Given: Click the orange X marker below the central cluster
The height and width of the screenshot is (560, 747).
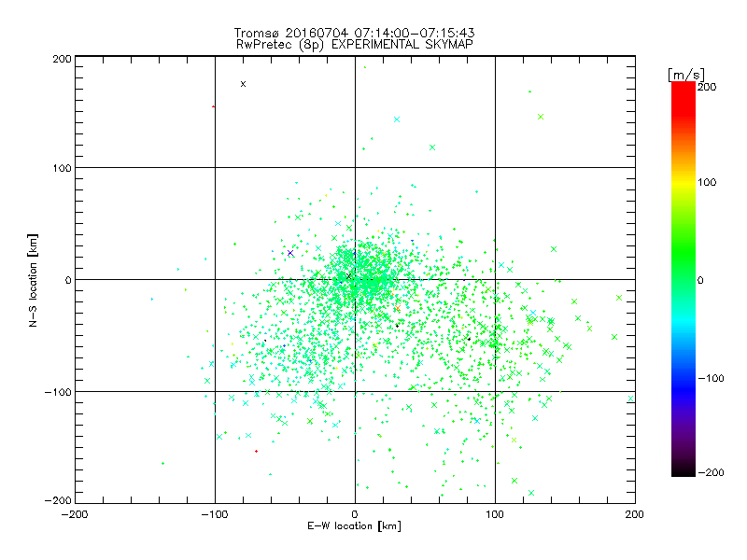Looking at the screenshot, I should click(398, 309).
